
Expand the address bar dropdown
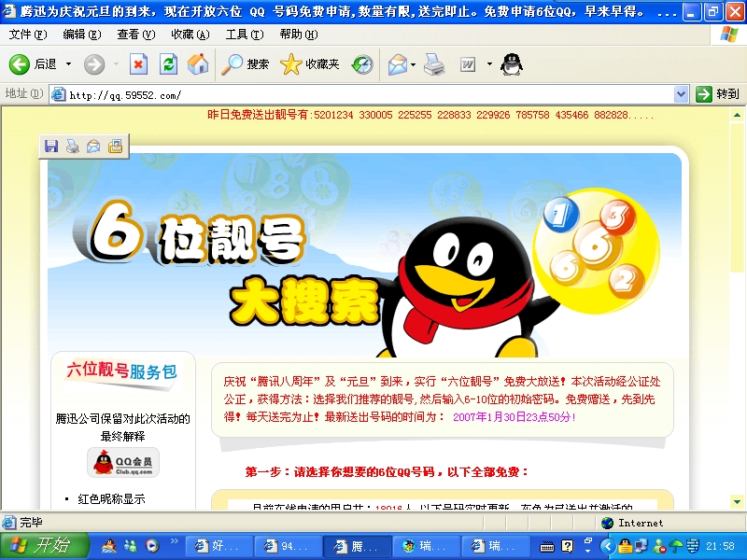[x=682, y=94]
